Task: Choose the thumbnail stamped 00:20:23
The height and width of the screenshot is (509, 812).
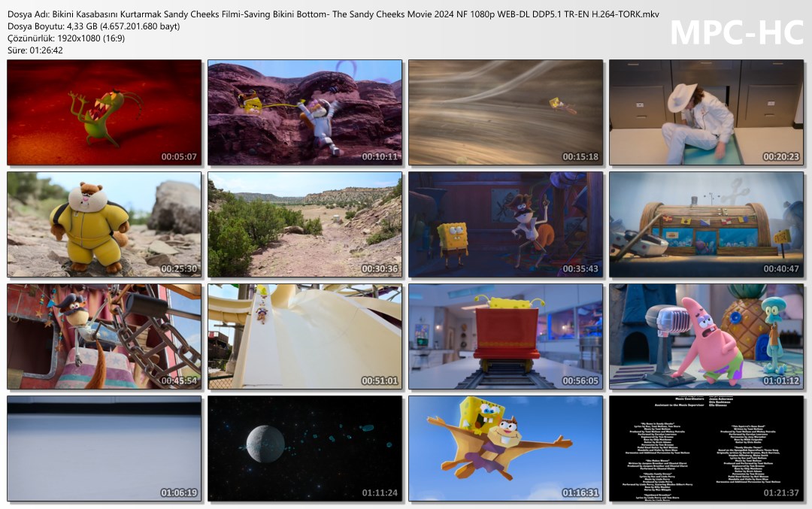Action: [706, 112]
